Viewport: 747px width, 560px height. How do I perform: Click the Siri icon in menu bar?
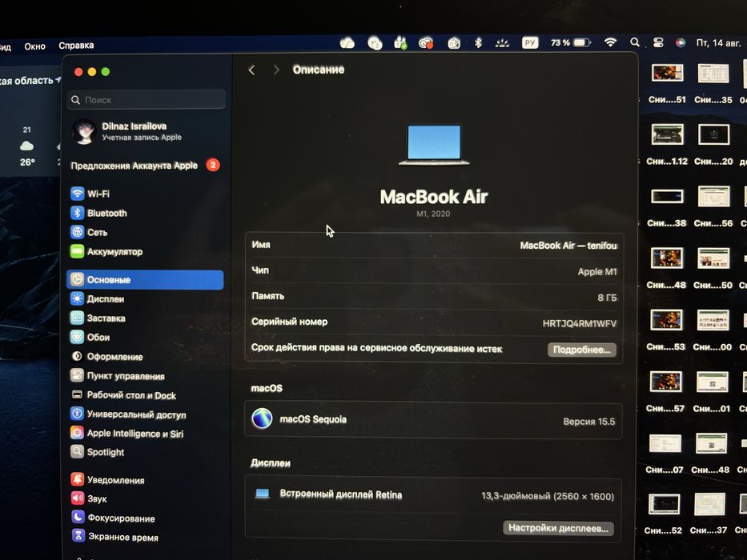click(x=681, y=42)
